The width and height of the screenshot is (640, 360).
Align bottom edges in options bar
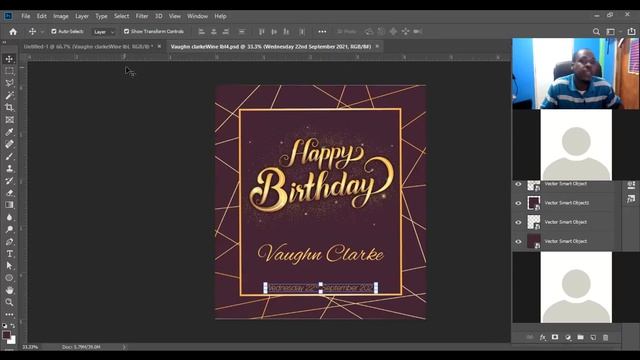click(x=287, y=31)
